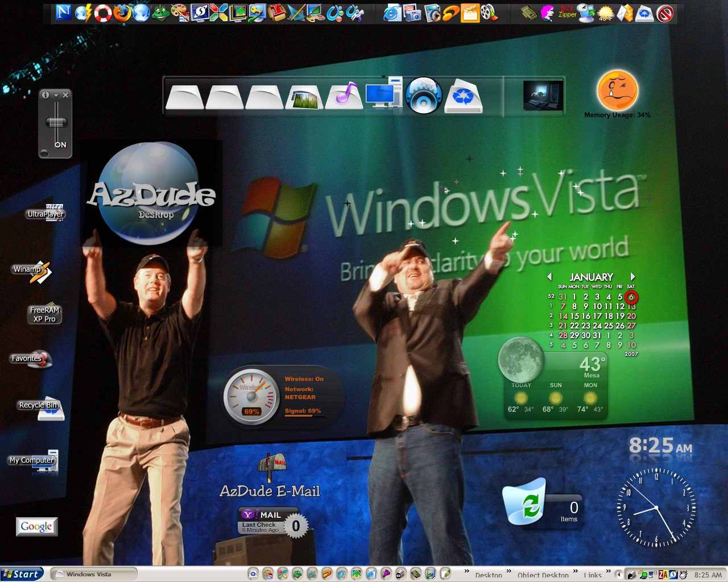Viewport: 728px width, 582px height.
Task: Open the recycle bin widget with 0 items
Action: point(543,504)
